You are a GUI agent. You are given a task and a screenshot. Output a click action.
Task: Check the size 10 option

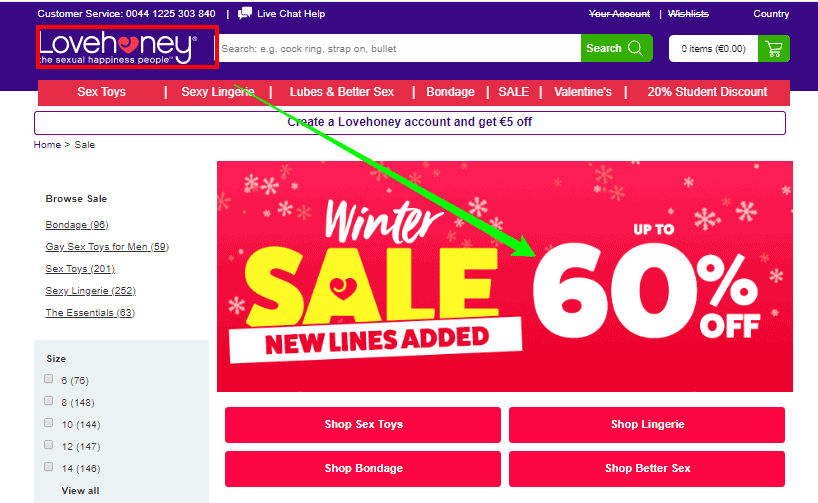[x=49, y=423]
